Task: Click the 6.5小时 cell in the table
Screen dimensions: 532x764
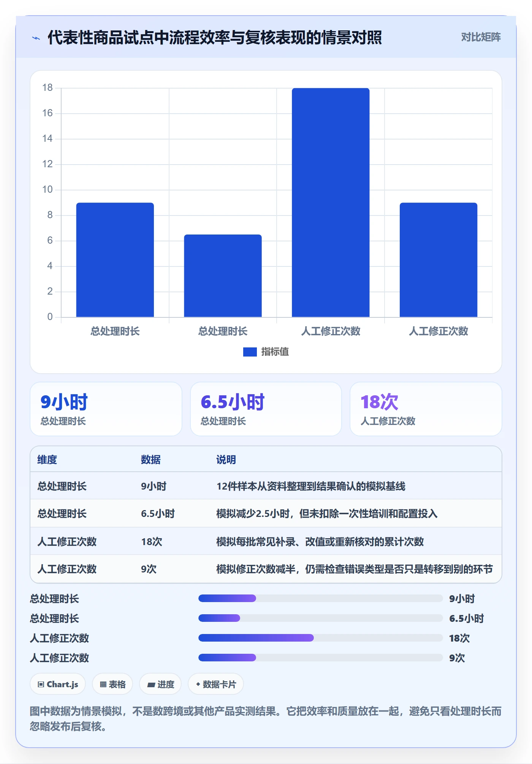Action: coord(158,514)
